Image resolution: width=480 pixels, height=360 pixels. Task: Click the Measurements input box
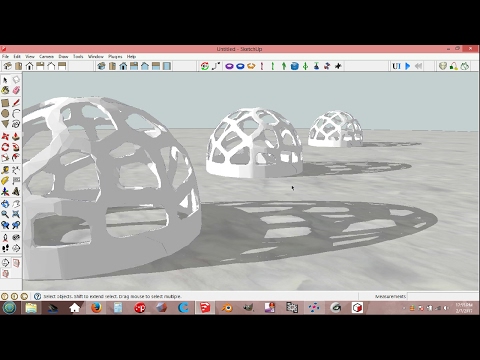[x=442, y=296]
